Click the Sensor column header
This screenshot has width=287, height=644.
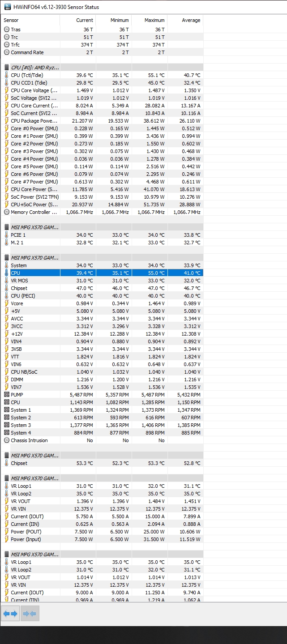coord(30,20)
